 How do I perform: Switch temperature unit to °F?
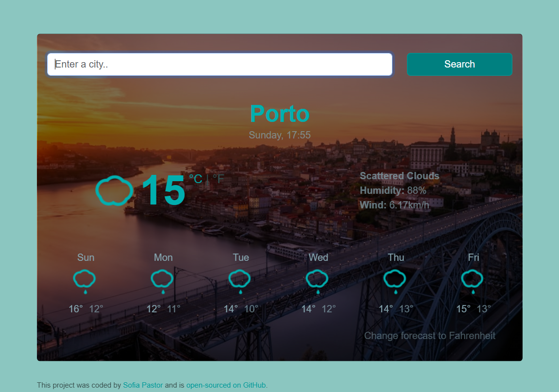[219, 179]
